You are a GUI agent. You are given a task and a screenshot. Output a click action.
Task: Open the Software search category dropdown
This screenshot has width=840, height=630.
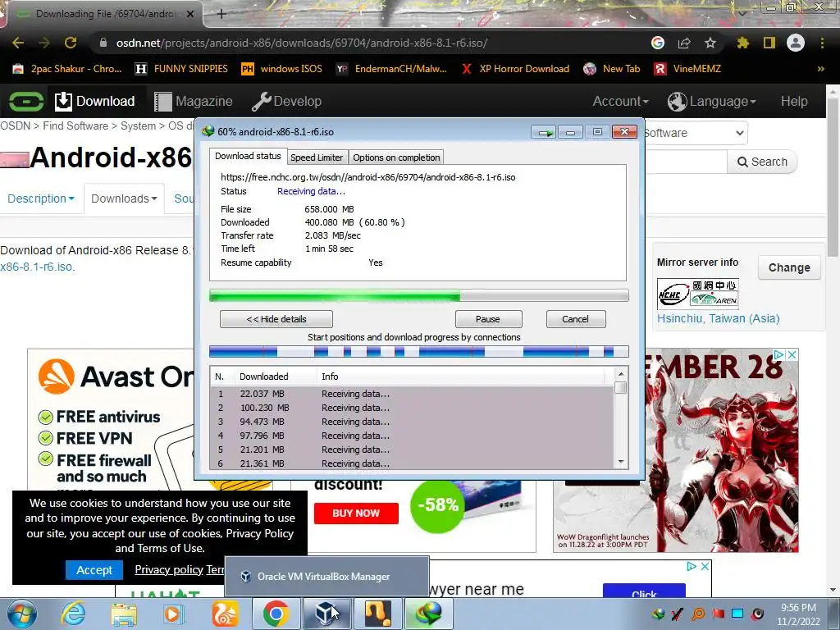(696, 133)
